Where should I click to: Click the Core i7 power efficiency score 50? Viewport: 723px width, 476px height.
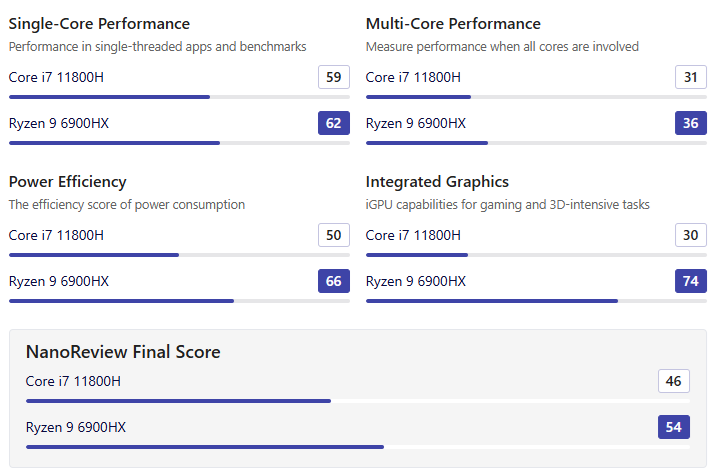click(x=334, y=235)
